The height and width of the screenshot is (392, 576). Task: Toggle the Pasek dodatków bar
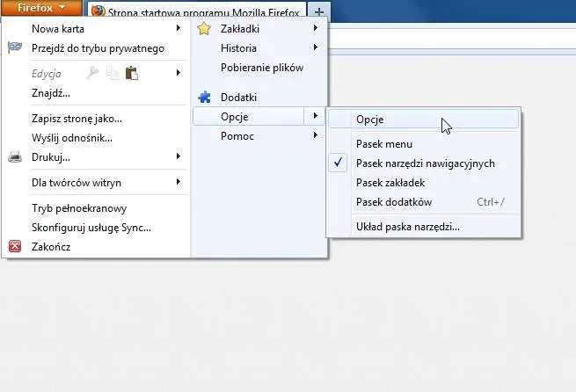393,202
